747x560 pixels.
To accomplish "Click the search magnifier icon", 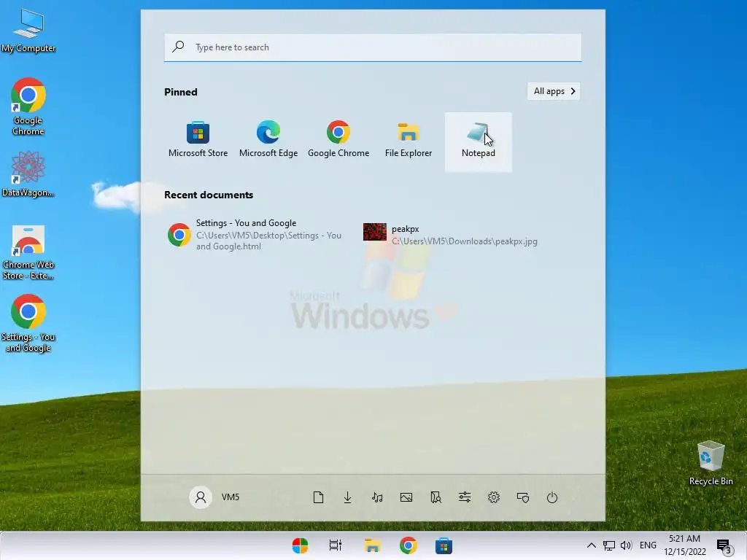I will coord(178,47).
